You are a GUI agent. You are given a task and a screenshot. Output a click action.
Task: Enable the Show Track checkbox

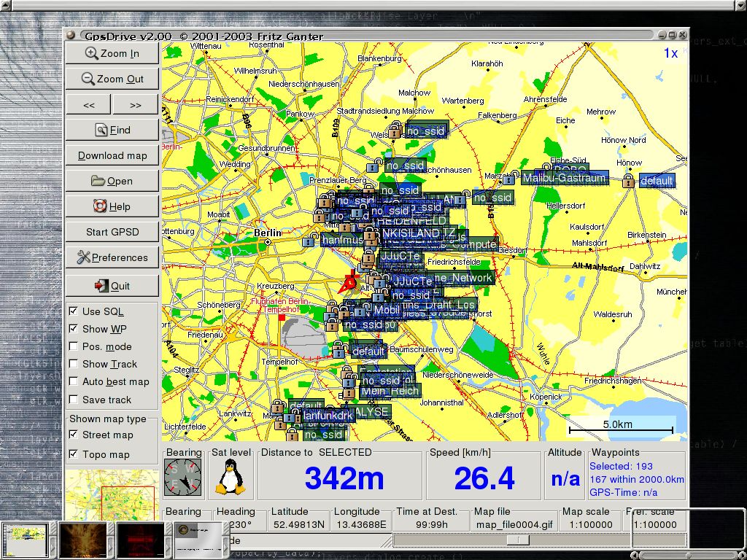click(74, 364)
